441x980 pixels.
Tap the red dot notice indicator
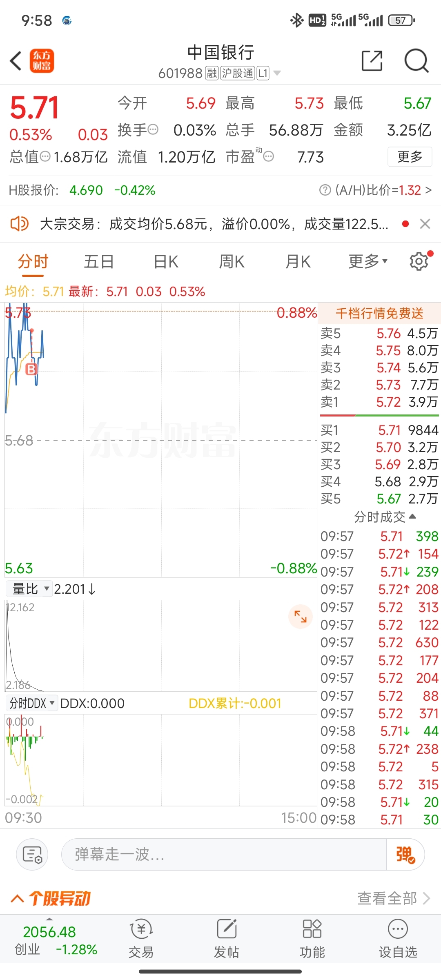[405, 224]
